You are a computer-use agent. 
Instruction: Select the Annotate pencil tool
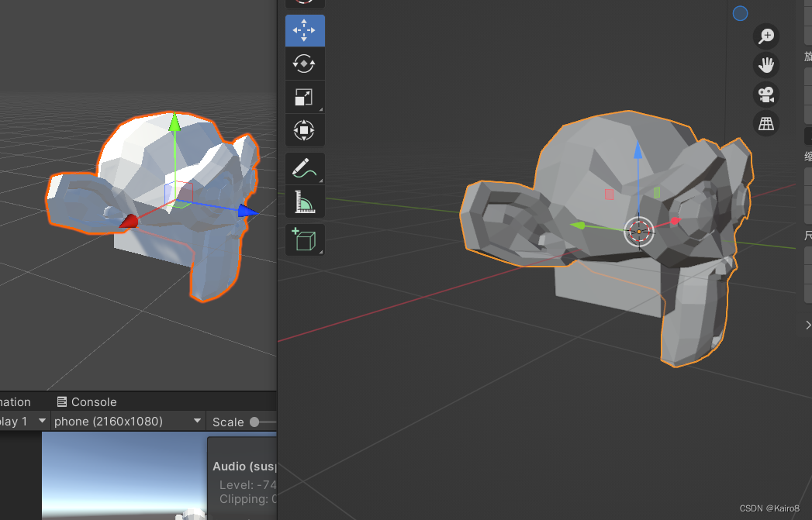305,169
